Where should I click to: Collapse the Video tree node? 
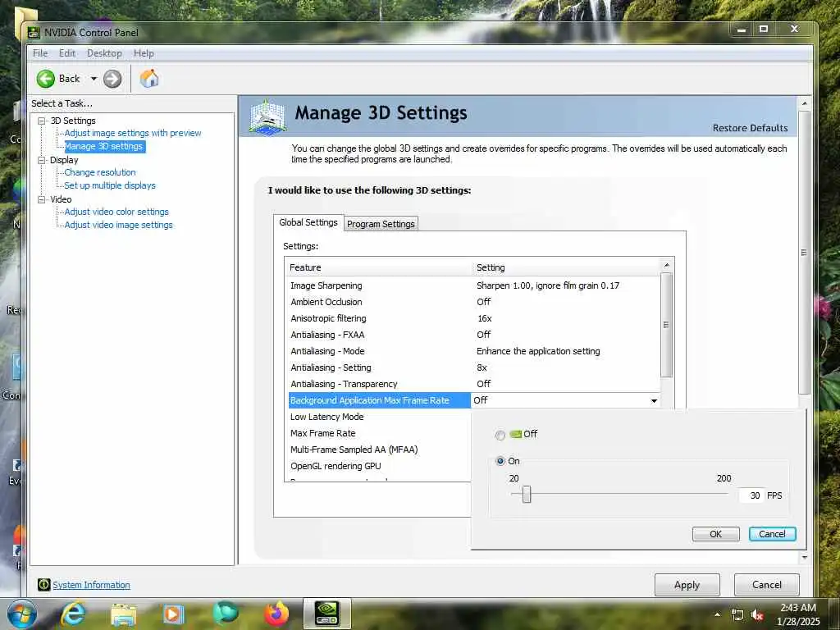point(41,199)
